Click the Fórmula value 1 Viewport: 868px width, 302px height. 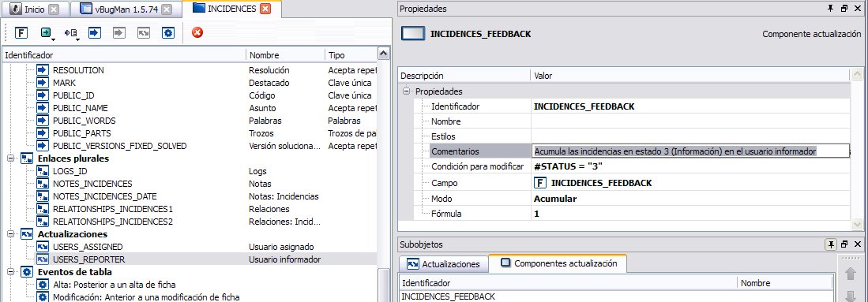690,214
